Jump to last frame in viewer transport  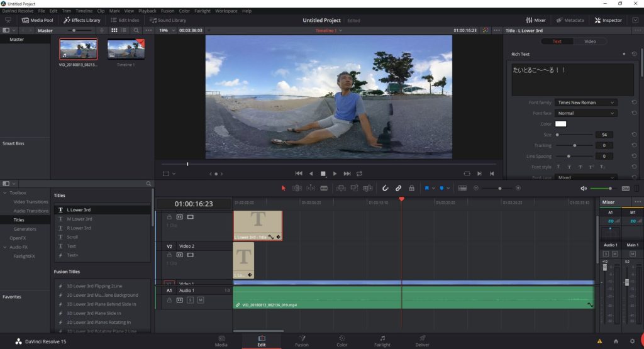(347, 174)
